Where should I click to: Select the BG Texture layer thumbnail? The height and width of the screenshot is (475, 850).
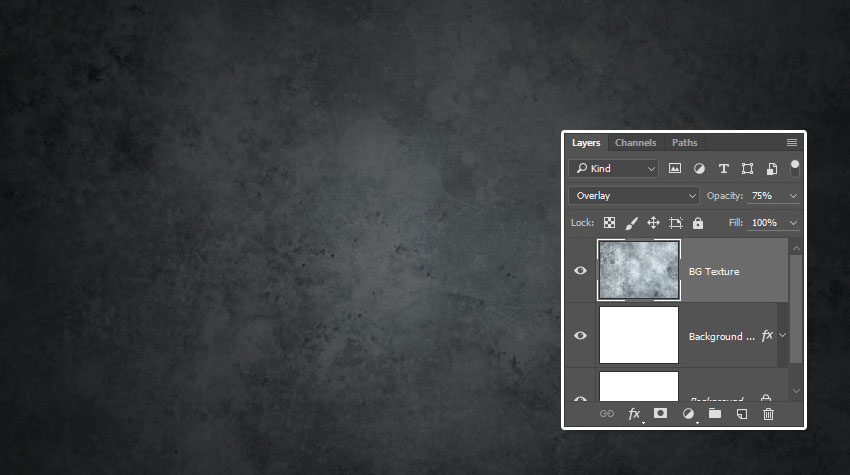pos(639,270)
